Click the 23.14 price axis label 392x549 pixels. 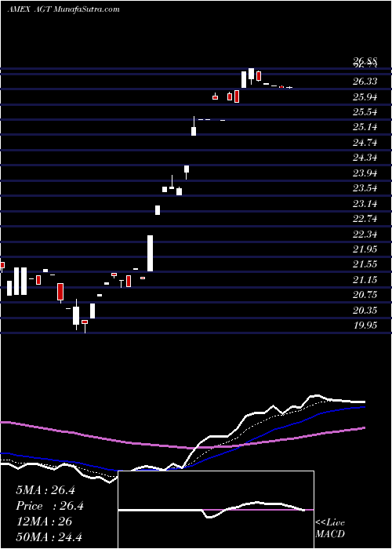pyautogui.click(x=365, y=203)
